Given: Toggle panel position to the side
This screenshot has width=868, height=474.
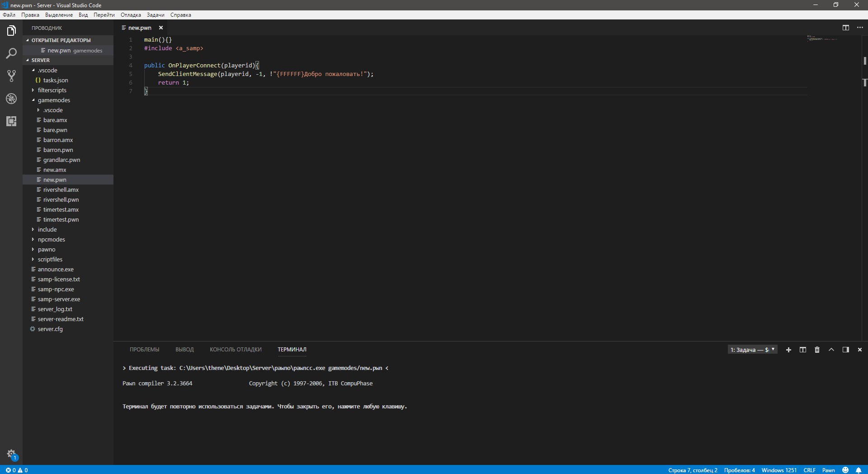Looking at the screenshot, I should point(845,350).
